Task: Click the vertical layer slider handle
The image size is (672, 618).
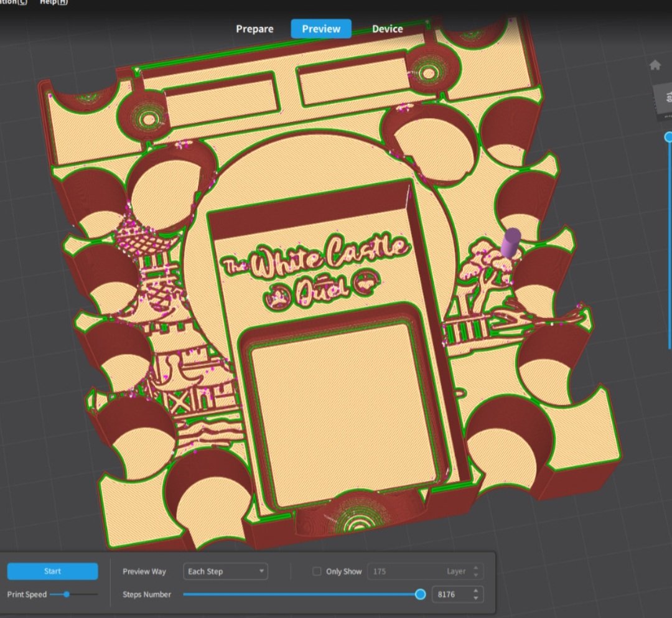Action: coord(668,137)
